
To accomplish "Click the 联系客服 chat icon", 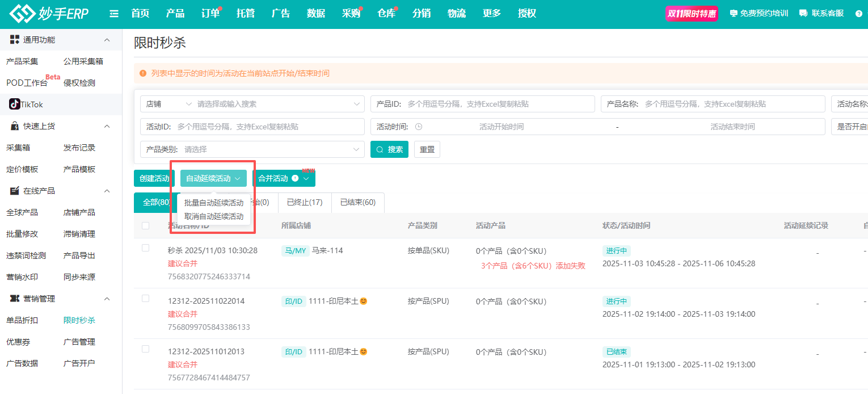I will point(803,14).
